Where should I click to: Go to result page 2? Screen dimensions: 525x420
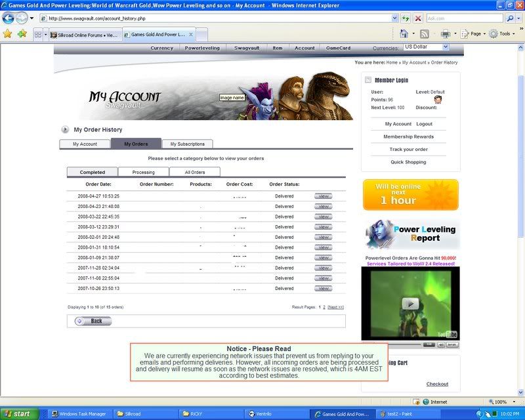[324, 307]
